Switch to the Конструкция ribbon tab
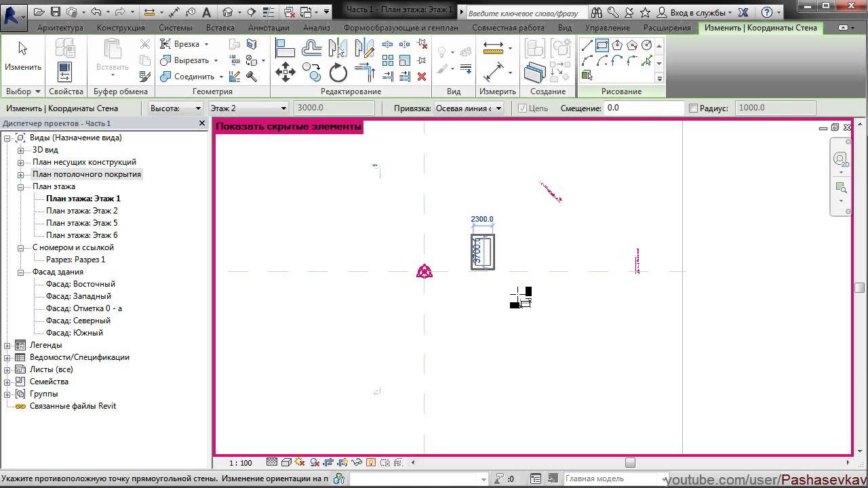The height and width of the screenshot is (488, 868). point(121,28)
